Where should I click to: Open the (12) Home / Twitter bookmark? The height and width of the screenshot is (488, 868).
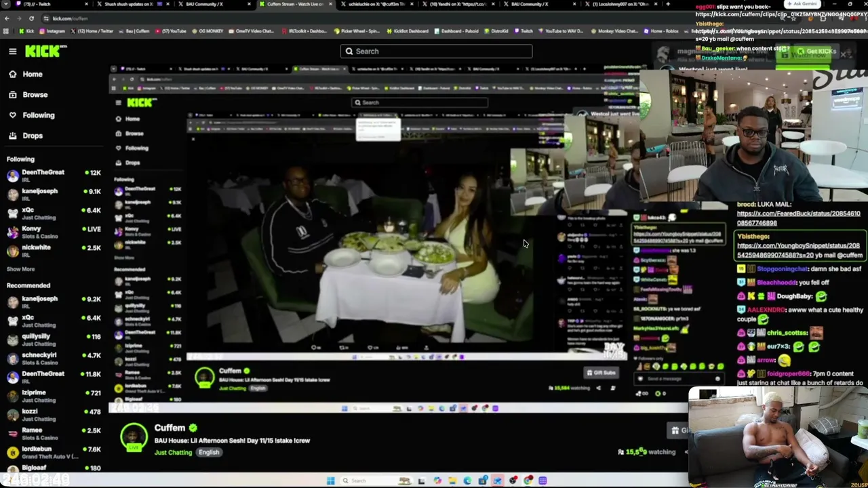tap(92, 31)
